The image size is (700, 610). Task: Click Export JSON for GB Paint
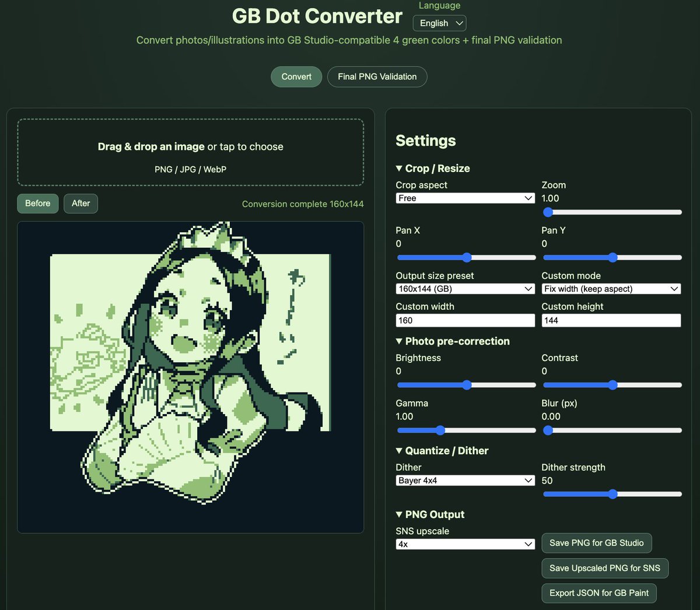click(x=599, y=593)
